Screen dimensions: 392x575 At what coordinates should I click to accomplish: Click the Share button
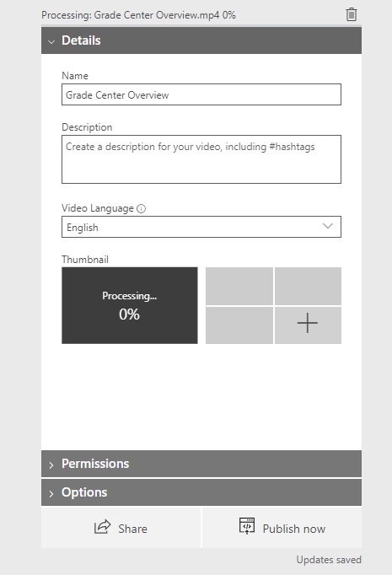point(121,528)
